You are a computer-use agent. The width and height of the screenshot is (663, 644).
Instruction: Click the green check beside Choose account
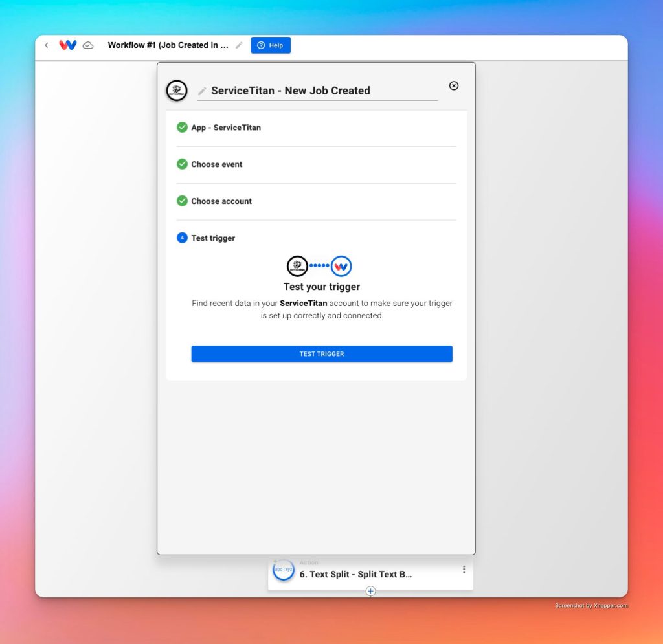[x=182, y=201]
